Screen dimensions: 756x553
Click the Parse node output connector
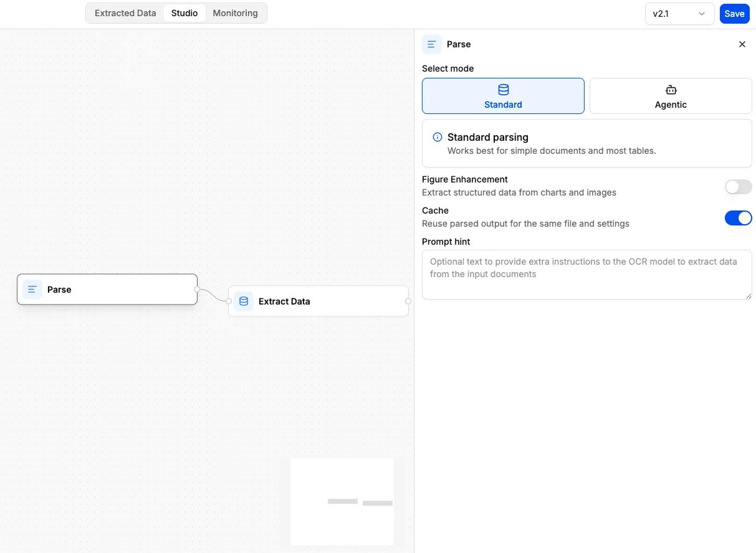pos(197,290)
